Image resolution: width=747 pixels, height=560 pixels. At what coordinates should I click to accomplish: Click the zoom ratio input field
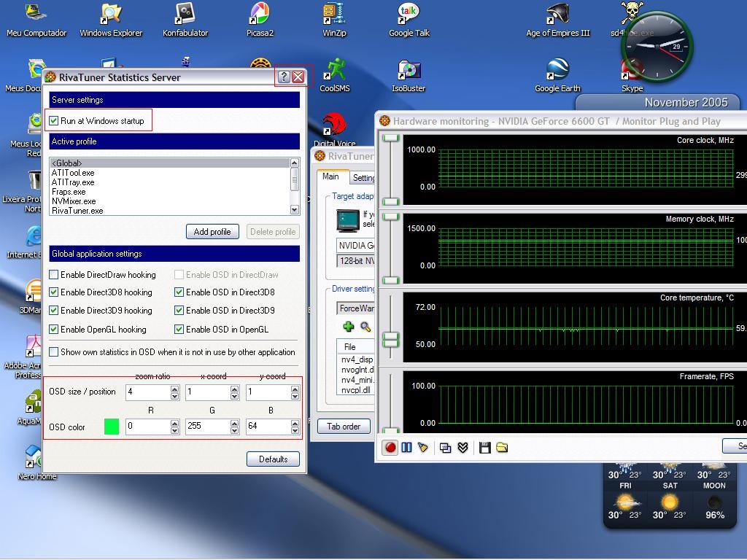[x=149, y=392]
